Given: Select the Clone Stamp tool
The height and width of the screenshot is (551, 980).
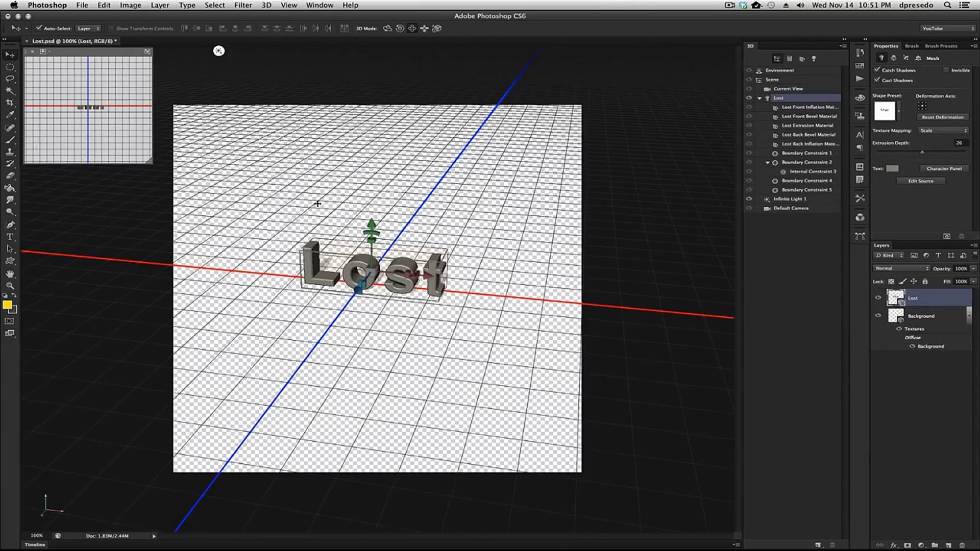Looking at the screenshot, I should [10, 152].
